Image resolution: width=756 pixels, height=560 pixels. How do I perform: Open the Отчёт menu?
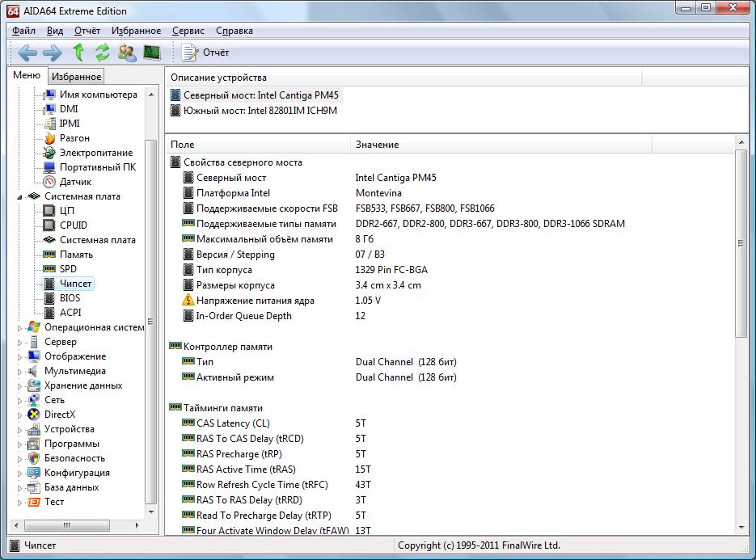coord(87,31)
